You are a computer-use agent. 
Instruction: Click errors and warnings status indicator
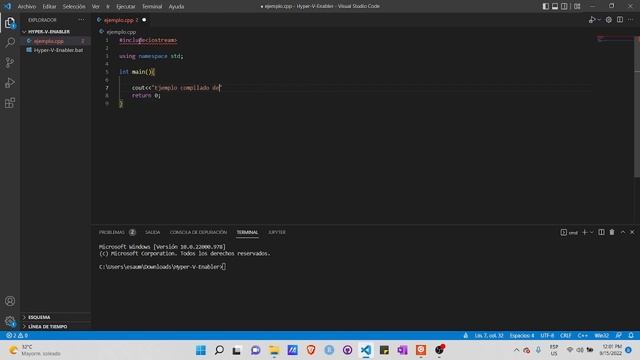17,336
